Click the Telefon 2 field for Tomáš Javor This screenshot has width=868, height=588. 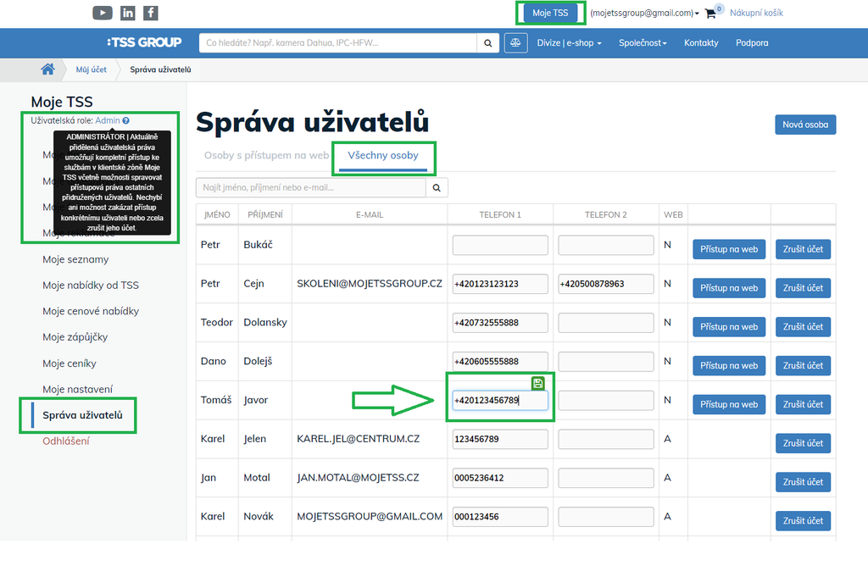606,400
